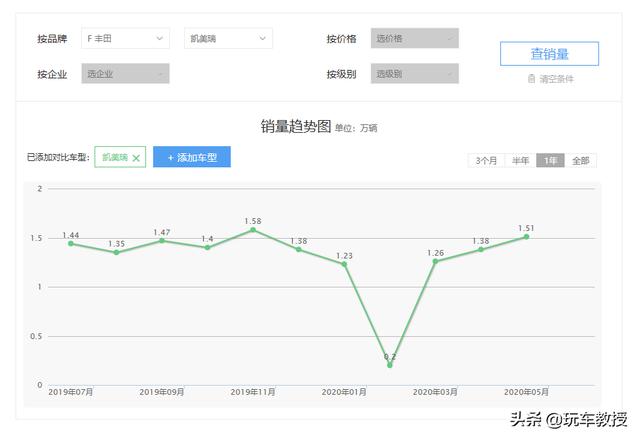Select the 1.51 data point for 2020年05月
Image resolution: width=640 pixels, height=440 pixels.
tap(526, 236)
